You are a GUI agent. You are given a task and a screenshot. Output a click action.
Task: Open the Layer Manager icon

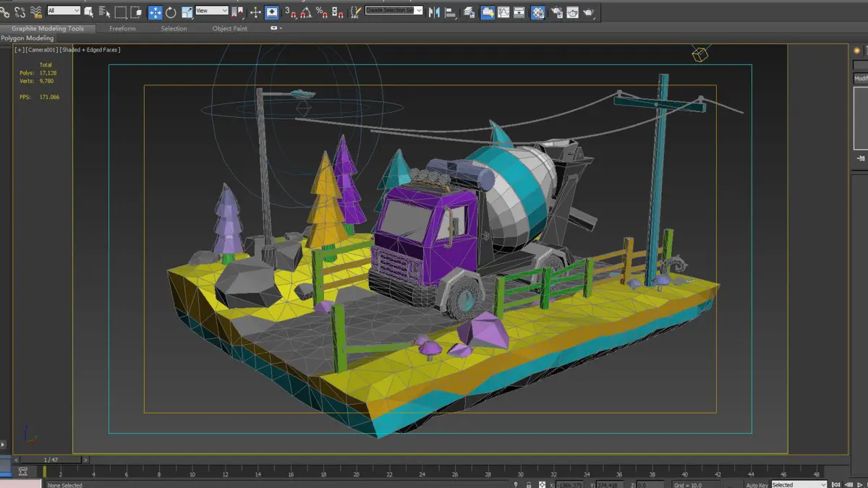[x=469, y=13]
